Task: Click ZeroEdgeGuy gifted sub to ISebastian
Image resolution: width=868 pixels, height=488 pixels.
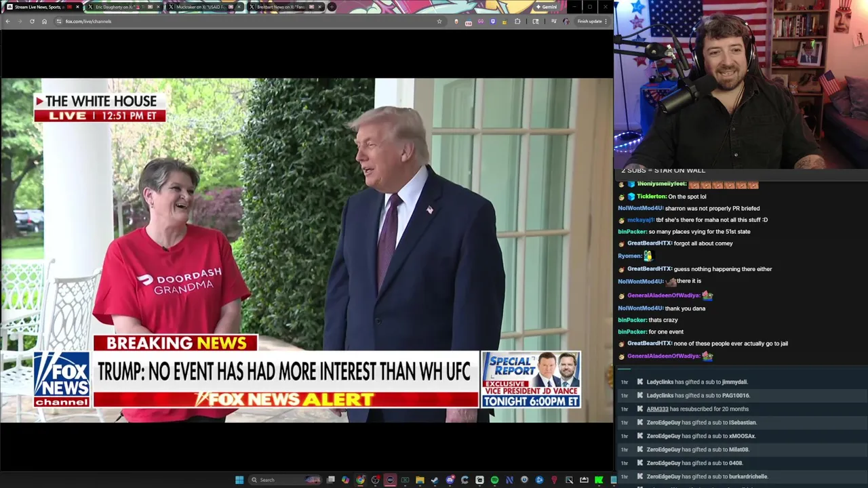Action: coord(702,423)
